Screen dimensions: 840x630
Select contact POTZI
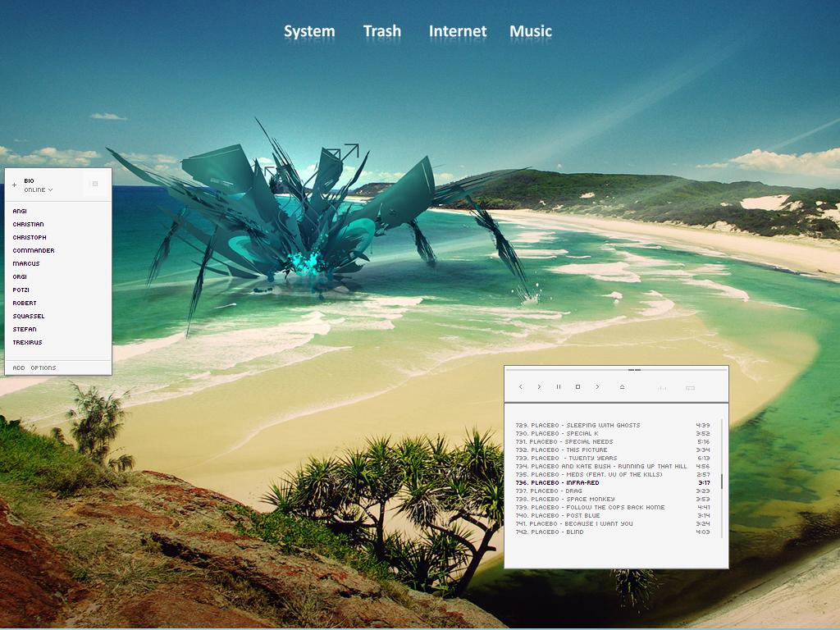[x=21, y=290]
